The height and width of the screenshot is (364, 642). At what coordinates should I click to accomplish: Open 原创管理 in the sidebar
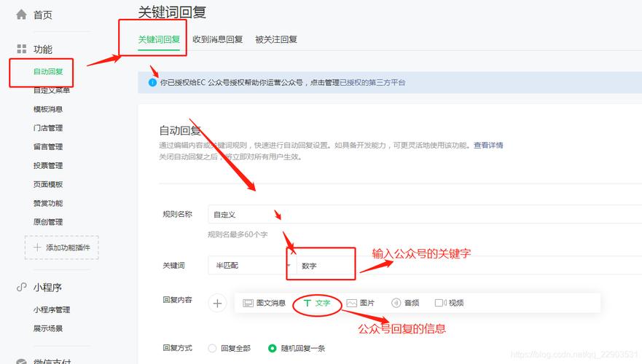click(x=48, y=222)
